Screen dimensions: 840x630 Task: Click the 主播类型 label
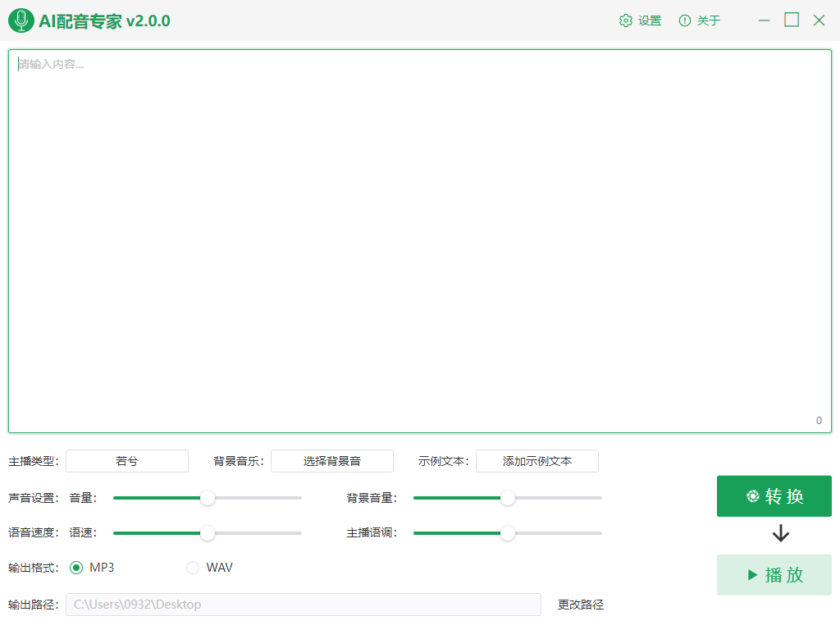[33, 461]
